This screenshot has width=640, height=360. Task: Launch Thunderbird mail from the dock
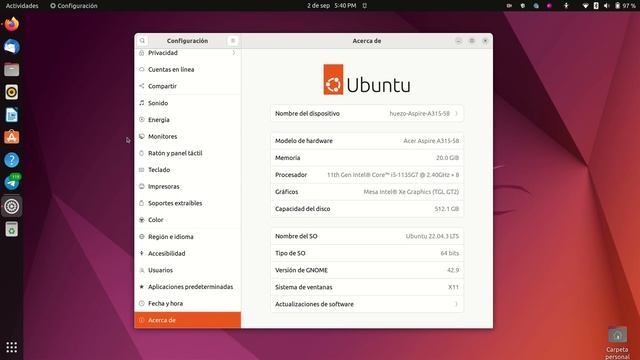pos(11,47)
